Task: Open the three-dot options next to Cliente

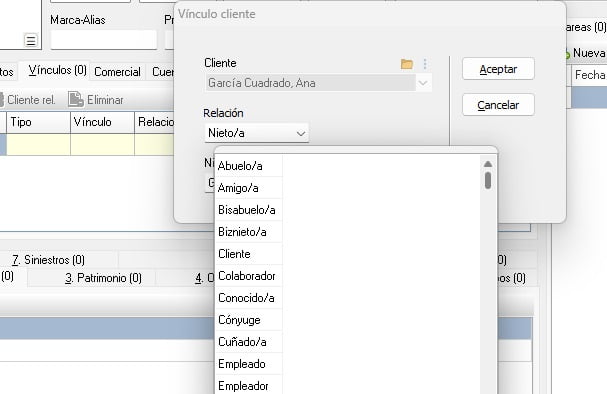Action: pos(425,64)
